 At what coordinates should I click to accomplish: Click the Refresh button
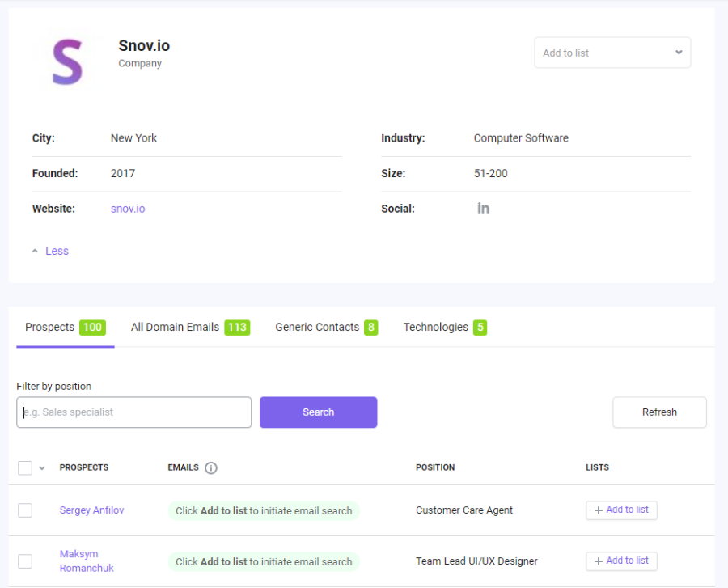point(660,412)
